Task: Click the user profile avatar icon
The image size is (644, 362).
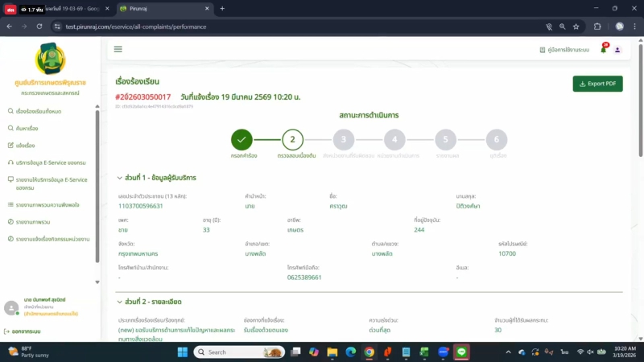Action: pyautogui.click(x=617, y=50)
